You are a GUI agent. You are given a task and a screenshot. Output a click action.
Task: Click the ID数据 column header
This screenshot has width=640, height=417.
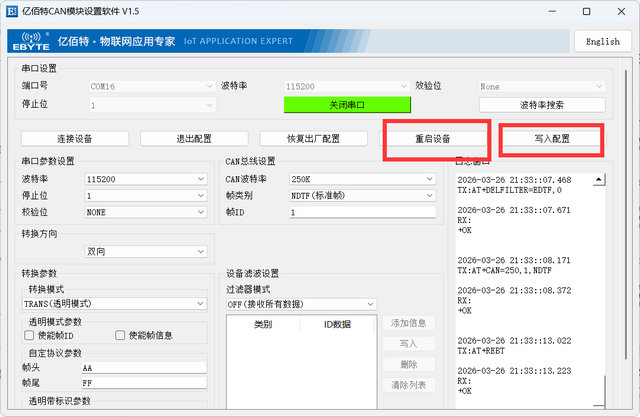[338, 324]
